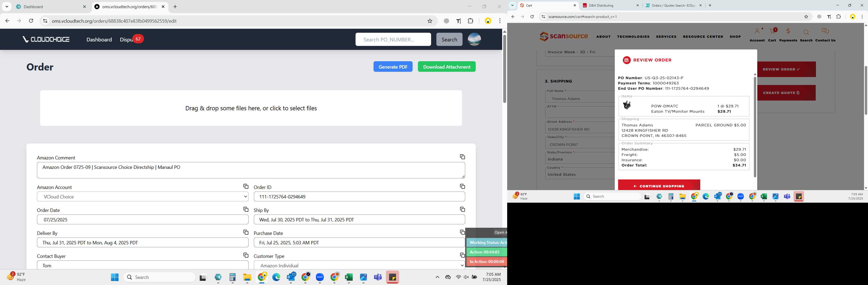This screenshot has width=868, height=285.
Task: Open the SHOP menu on ScanSource
Action: coord(735,37)
